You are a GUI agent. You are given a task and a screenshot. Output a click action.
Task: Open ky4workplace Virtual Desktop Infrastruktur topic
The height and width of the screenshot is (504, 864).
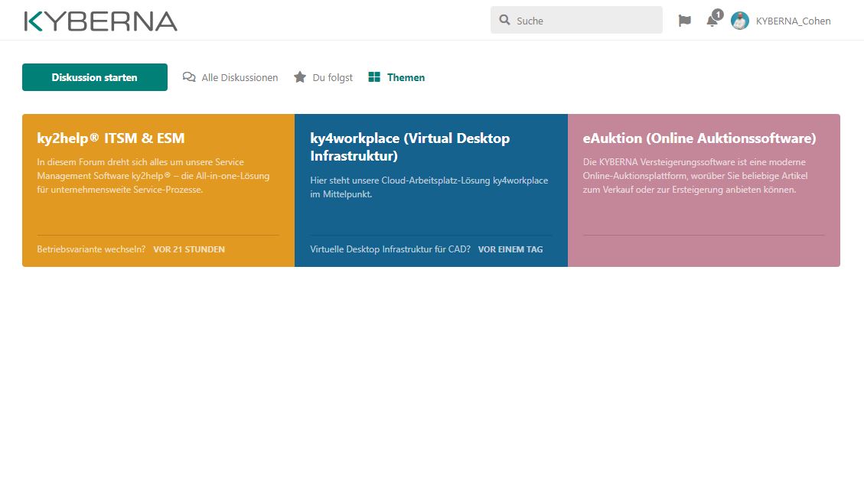click(x=409, y=147)
